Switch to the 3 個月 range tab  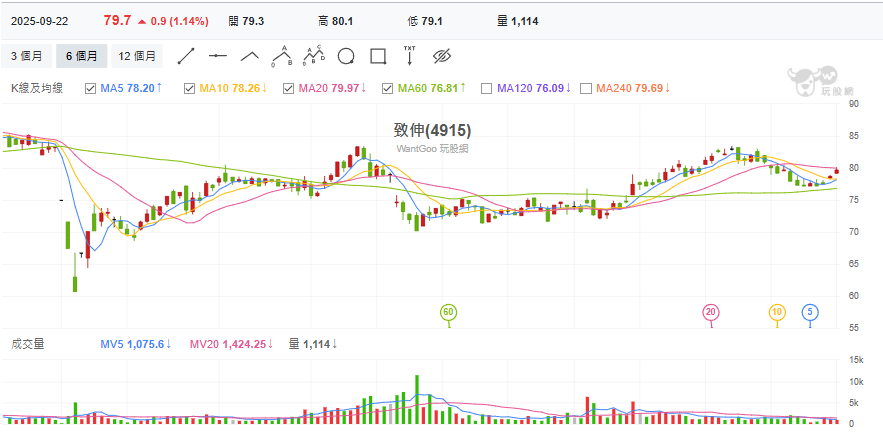pyautogui.click(x=27, y=56)
